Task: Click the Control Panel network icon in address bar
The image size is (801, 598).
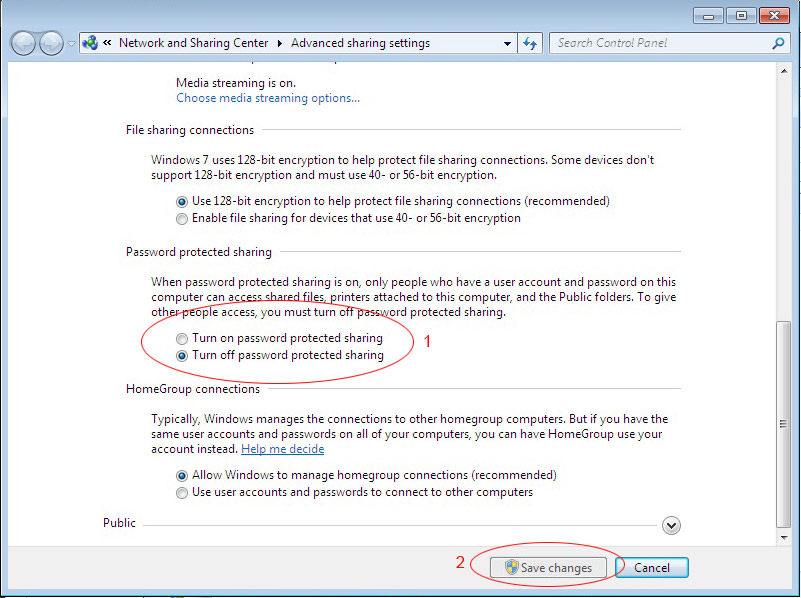Action: [90, 43]
